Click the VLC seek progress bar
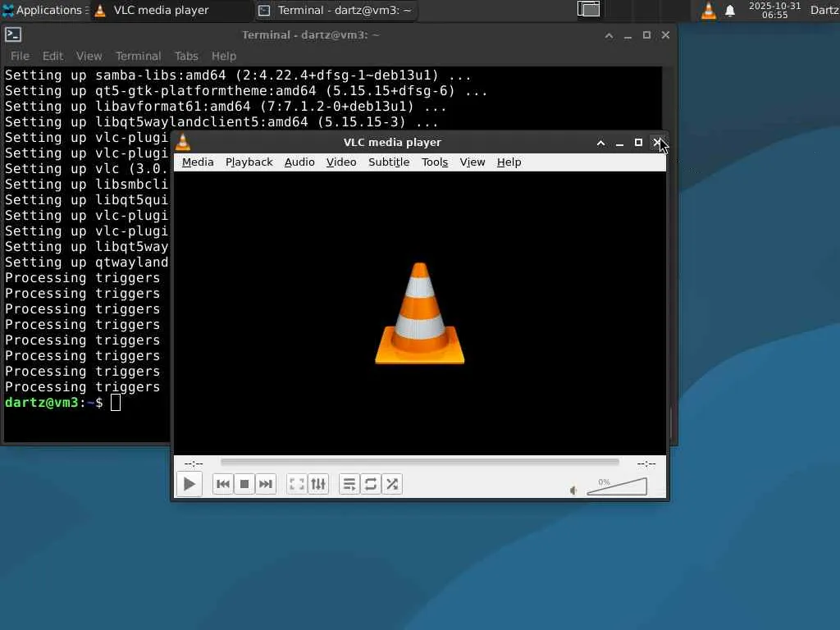 (x=419, y=462)
